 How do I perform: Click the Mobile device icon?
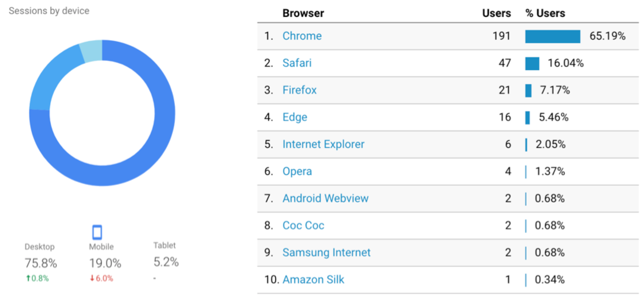click(97, 233)
